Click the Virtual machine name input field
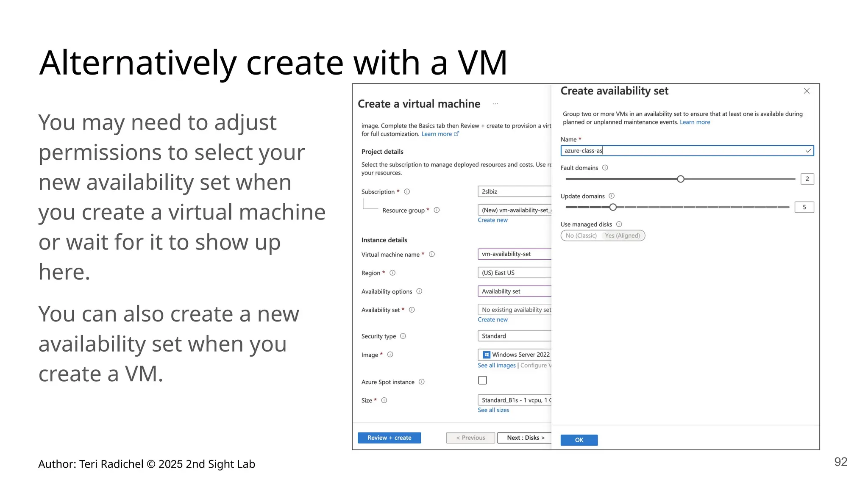The image size is (868, 488). tap(515, 254)
